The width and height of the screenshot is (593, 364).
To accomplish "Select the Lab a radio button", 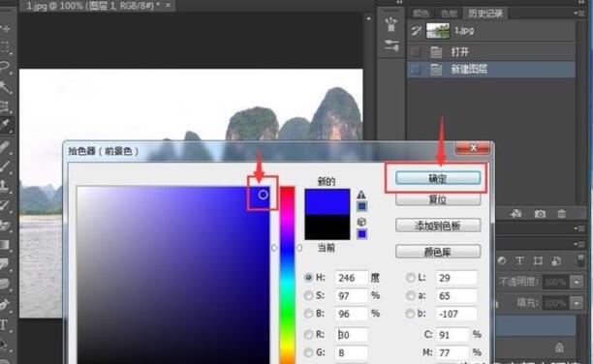I will click(x=410, y=295).
